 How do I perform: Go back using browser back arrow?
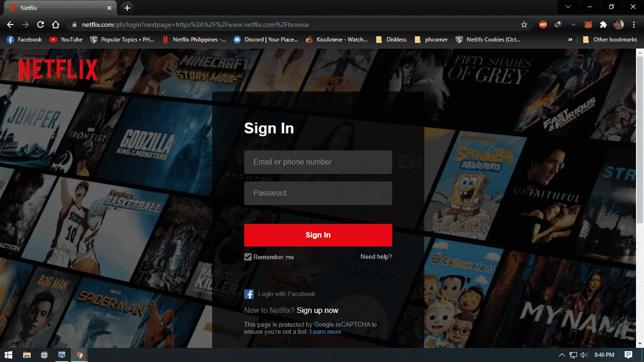(10, 25)
